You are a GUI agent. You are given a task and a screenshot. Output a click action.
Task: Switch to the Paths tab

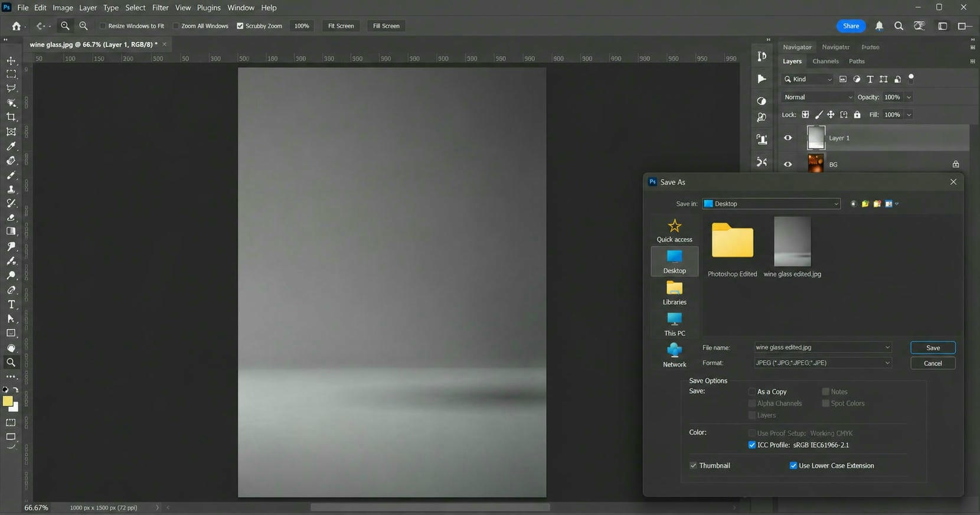[857, 61]
